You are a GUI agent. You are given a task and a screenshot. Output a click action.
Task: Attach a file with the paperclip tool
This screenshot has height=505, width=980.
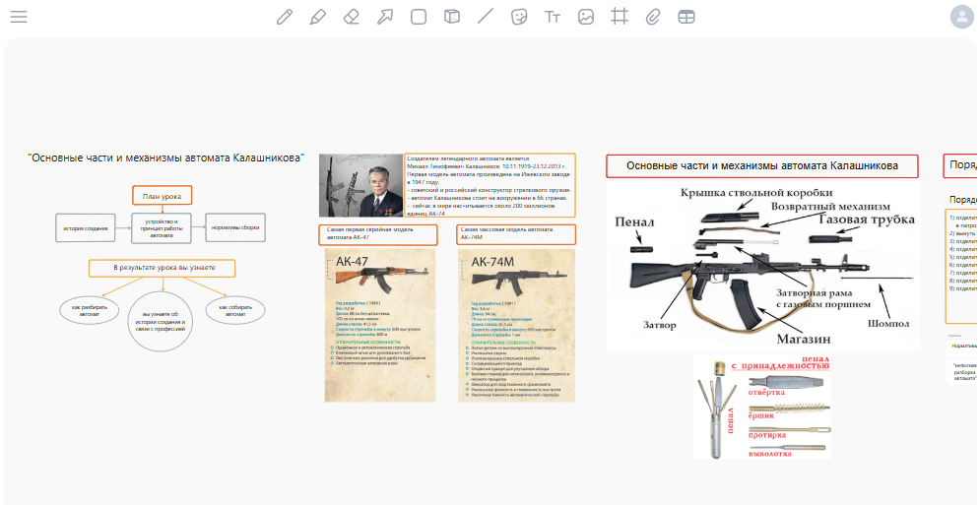coord(652,17)
